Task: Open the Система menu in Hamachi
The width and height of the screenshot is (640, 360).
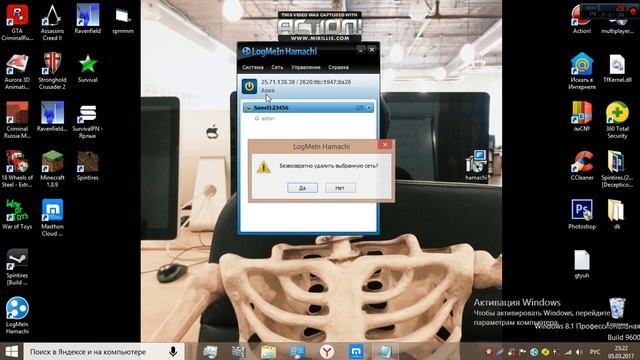Action: point(253,67)
